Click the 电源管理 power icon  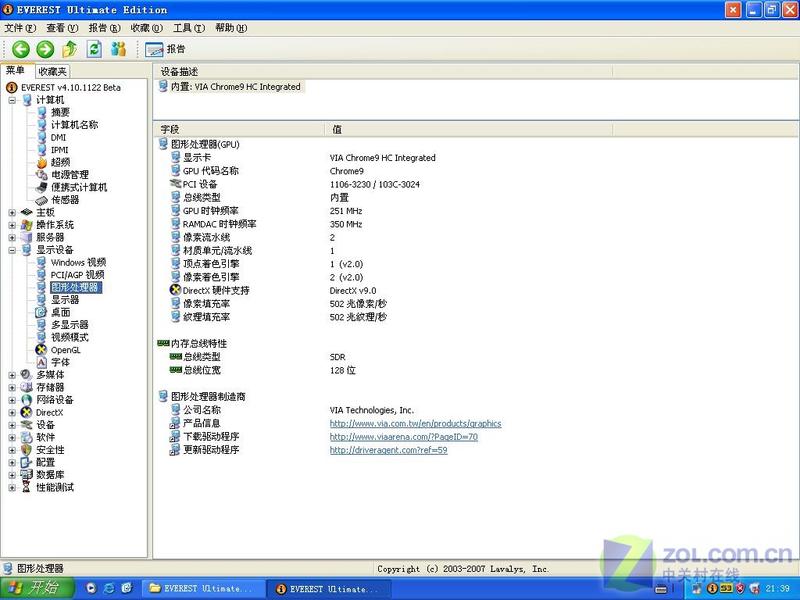42,175
